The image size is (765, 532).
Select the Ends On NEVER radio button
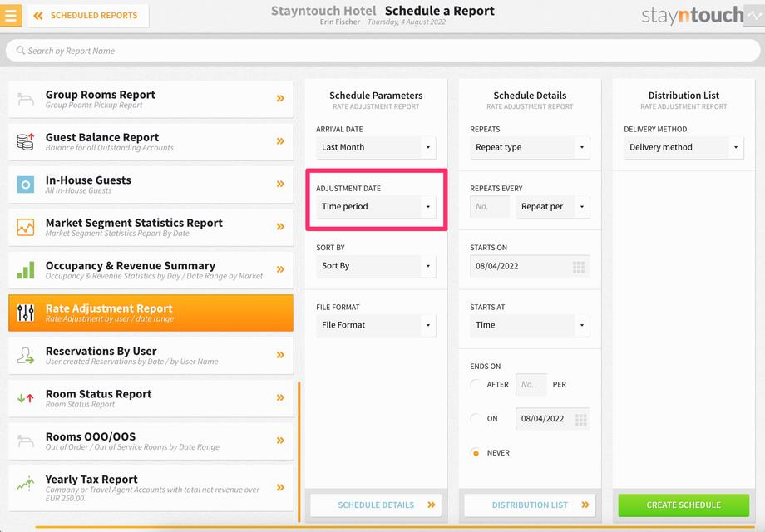click(476, 452)
